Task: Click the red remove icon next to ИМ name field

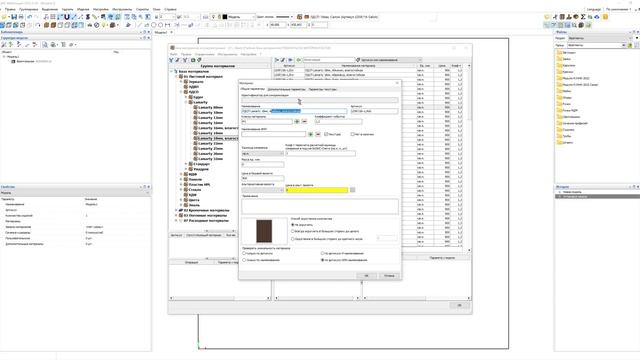Action: (318, 134)
